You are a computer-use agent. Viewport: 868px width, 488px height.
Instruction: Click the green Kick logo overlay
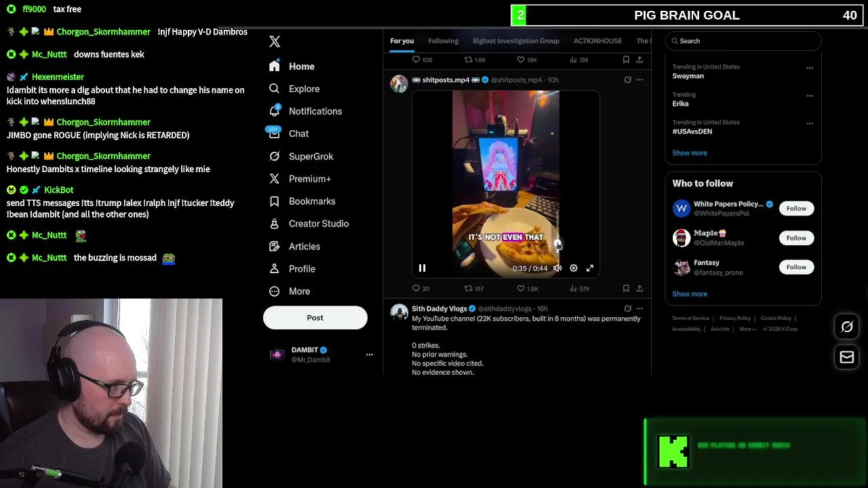point(673,452)
